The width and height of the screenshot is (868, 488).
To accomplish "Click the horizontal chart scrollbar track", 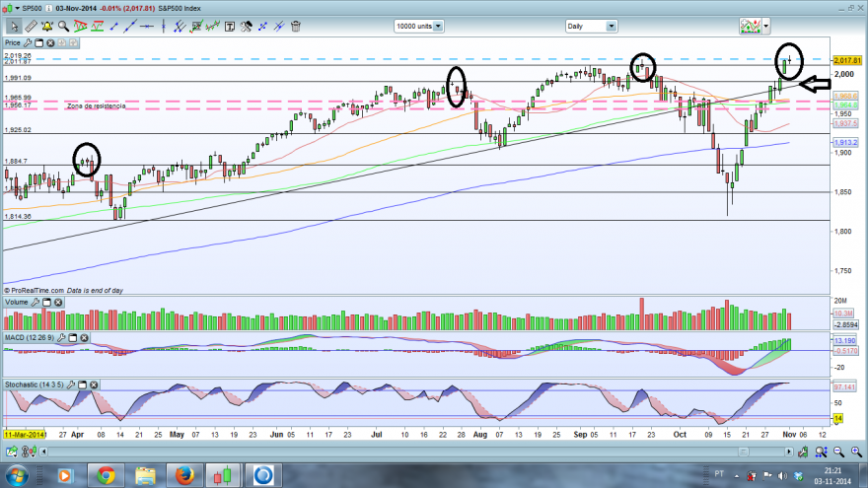I will pos(415,453).
